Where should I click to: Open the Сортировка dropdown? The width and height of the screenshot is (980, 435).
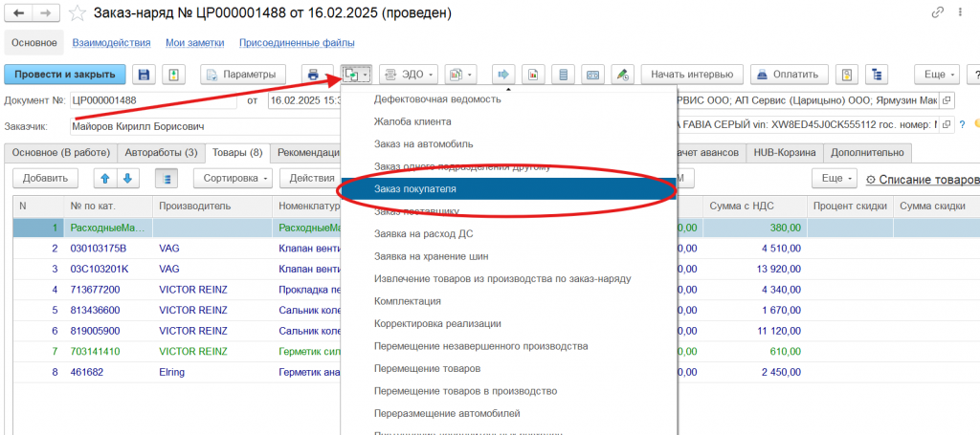233,178
